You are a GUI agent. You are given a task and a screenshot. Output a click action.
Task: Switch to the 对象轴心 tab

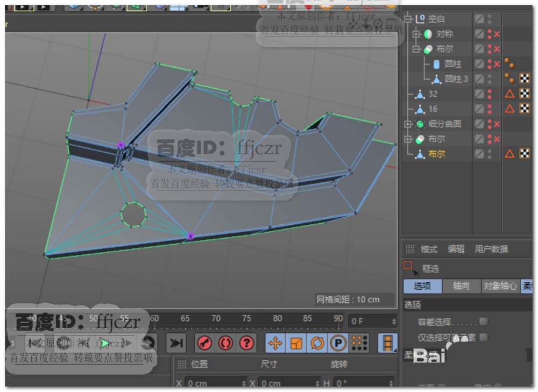pos(500,286)
